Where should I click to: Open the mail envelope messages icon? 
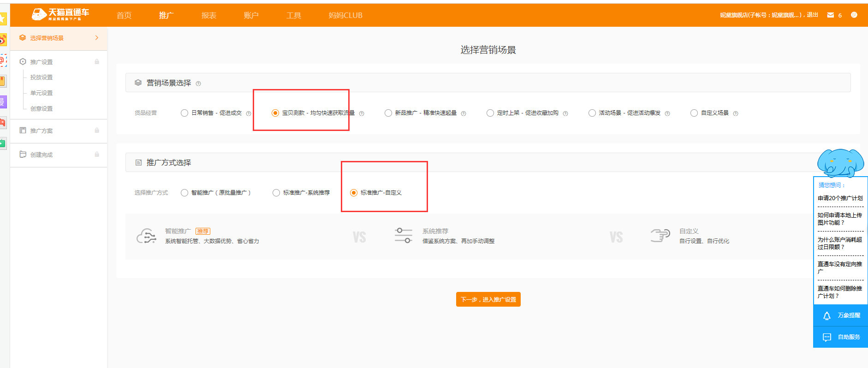pos(831,15)
